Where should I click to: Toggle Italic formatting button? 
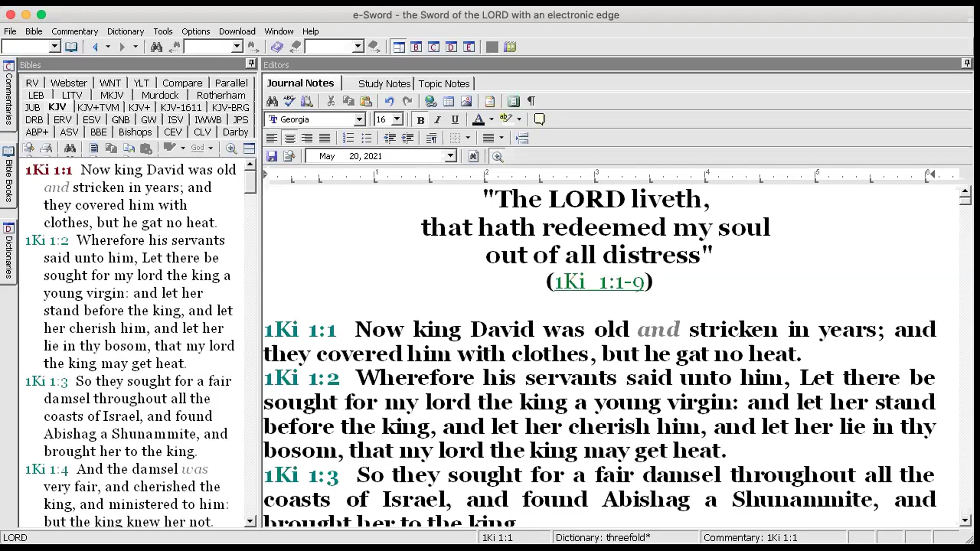[438, 120]
